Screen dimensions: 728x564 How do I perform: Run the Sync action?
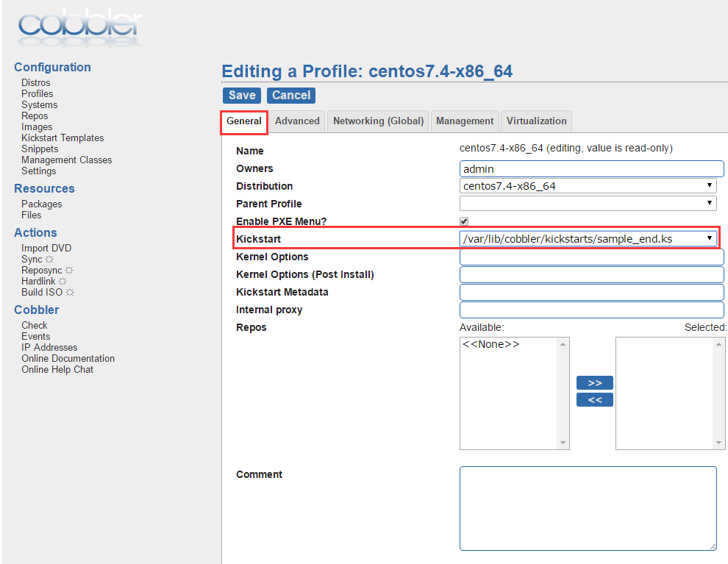[x=32, y=260]
